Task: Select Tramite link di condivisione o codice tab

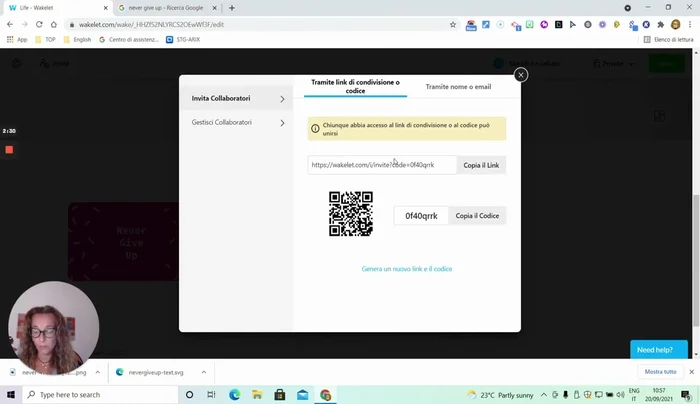Action: [x=355, y=87]
